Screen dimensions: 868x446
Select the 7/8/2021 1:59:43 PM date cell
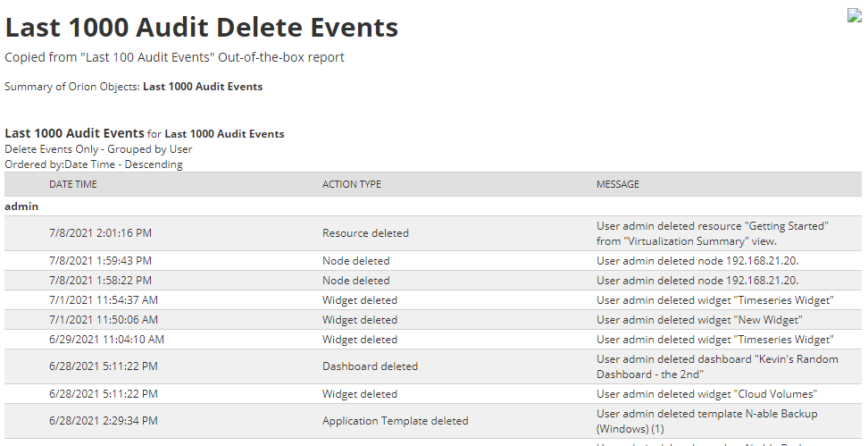pyautogui.click(x=100, y=261)
